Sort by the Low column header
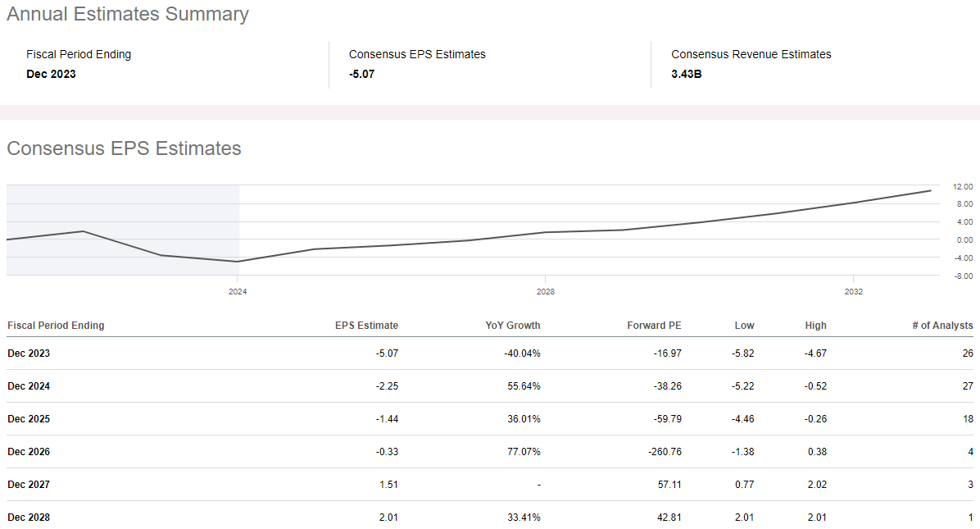The width and height of the screenshot is (980, 529). [744, 326]
